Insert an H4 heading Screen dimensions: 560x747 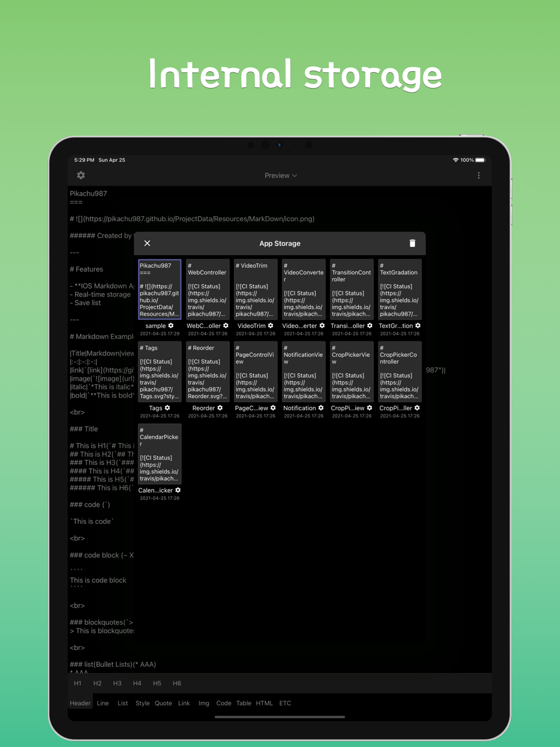(137, 683)
